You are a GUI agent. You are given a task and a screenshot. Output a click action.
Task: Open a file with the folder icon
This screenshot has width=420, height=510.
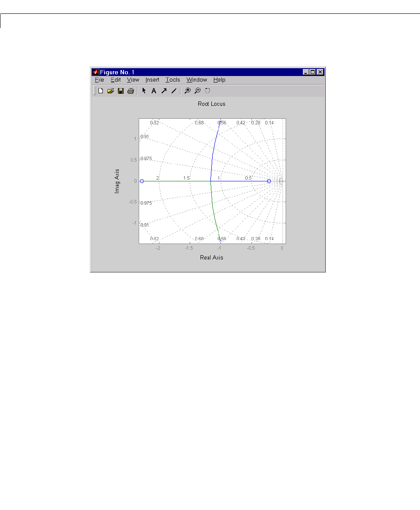(x=111, y=91)
